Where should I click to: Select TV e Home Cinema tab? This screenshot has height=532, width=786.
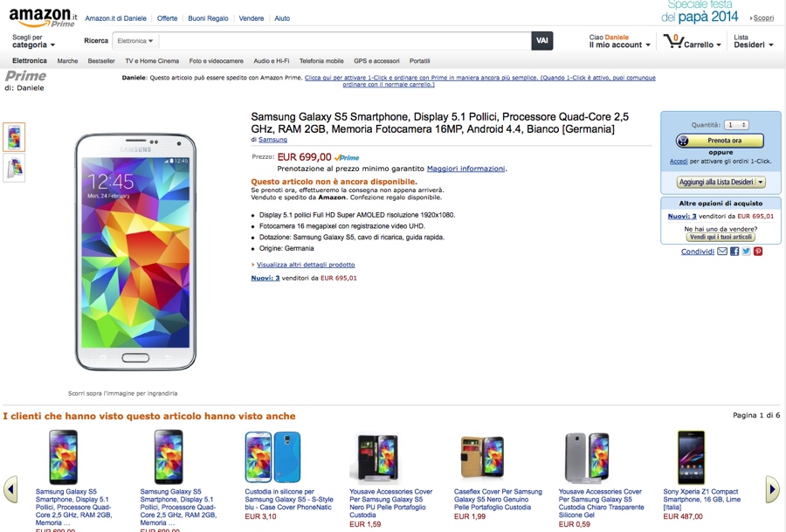[x=152, y=61]
